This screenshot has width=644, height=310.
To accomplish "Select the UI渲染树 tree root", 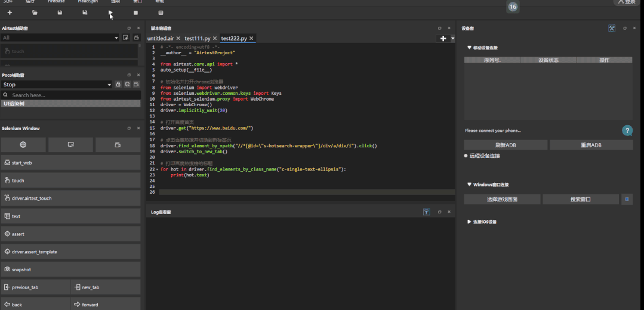I will (x=70, y=104).
